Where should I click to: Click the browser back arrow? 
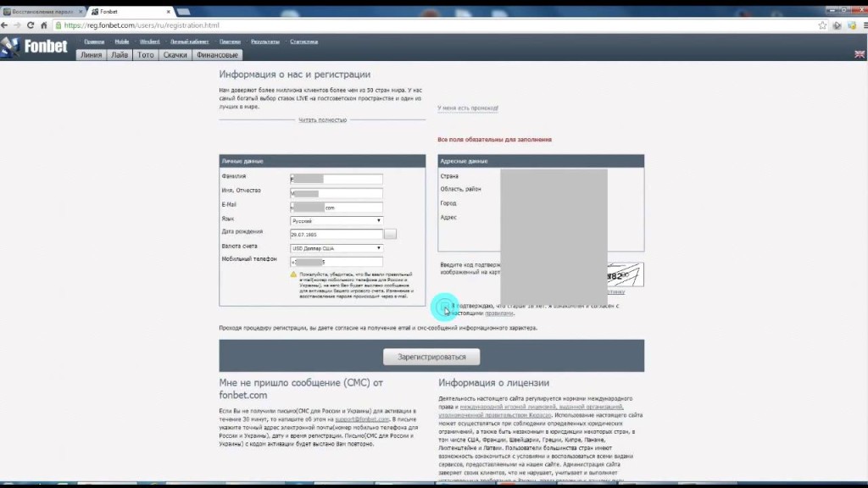(x=4, y=25)
